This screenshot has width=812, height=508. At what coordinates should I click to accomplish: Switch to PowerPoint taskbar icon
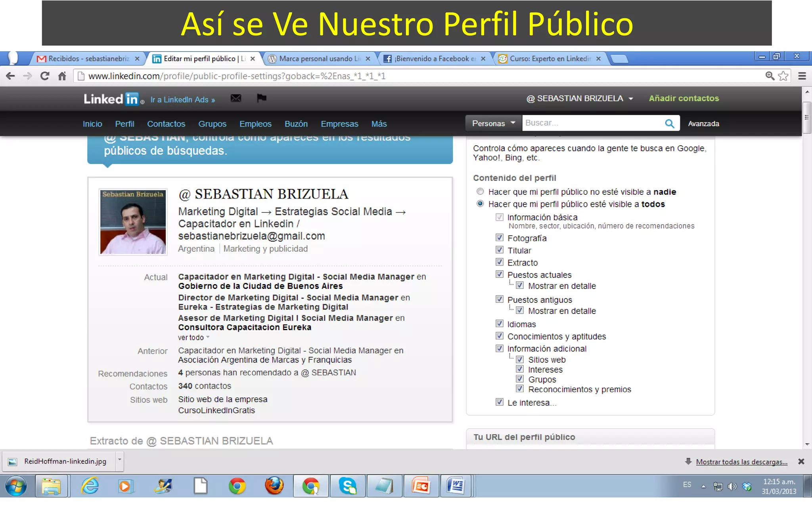pos(421,486)
